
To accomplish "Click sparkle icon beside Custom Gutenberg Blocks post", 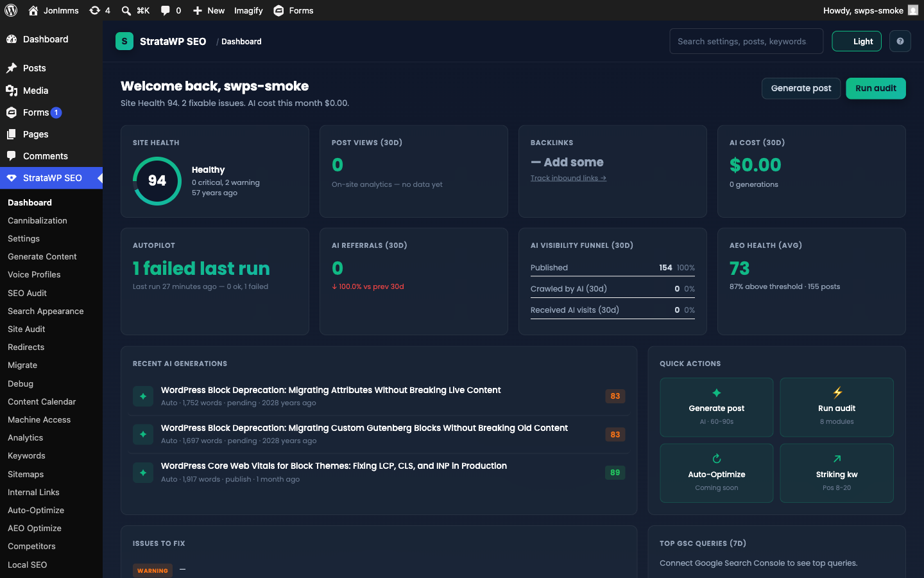I will click(143, 434).
